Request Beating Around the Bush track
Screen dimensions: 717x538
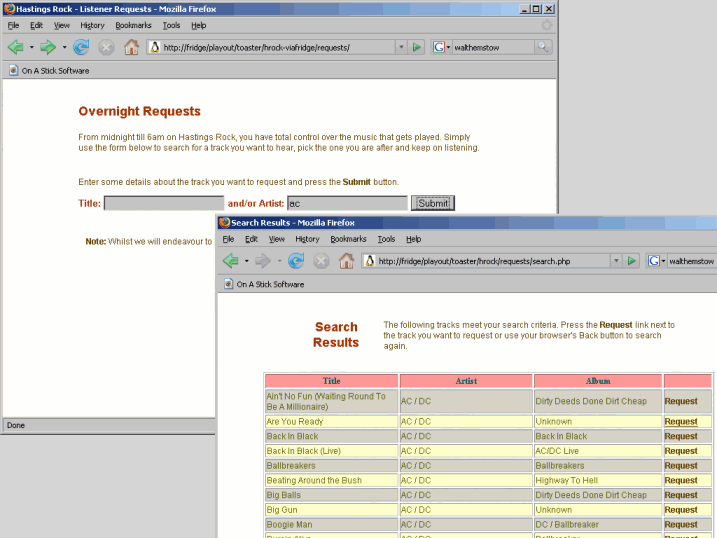681,480
